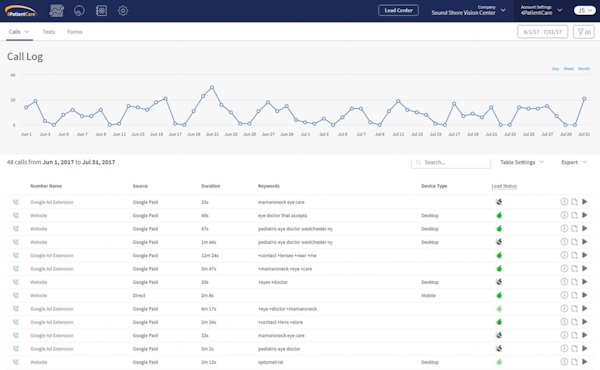Open the 6/1/17 - 7/31/17 date range picker
The image size is (600, 370).
543,32
